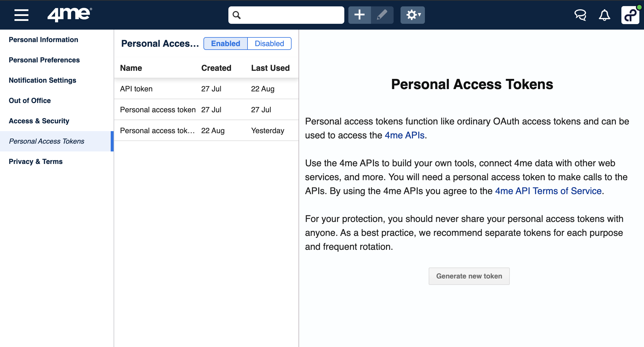644x347 pixels.
Task: Open the chat conversations icon
Action: pyautogui.click(x=580, y=15)
